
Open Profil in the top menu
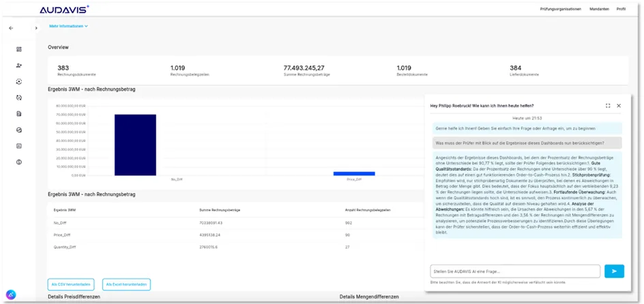(621, 9)
